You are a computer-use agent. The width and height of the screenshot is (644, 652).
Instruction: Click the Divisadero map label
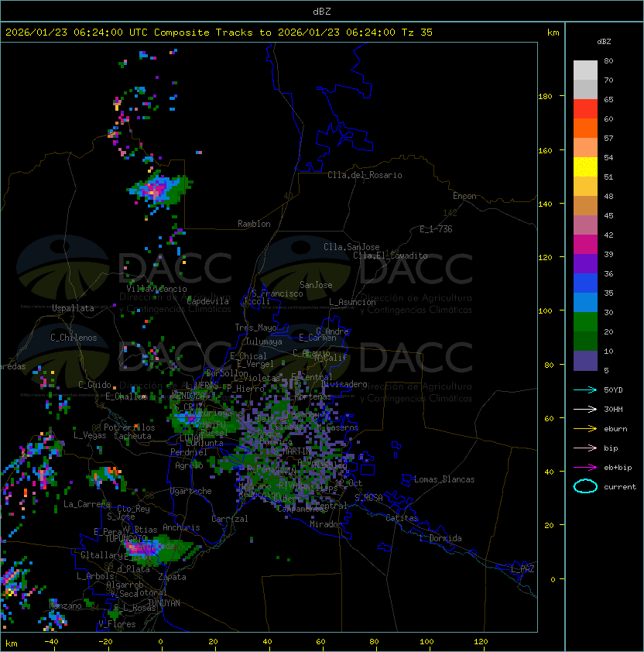(344, 384)
